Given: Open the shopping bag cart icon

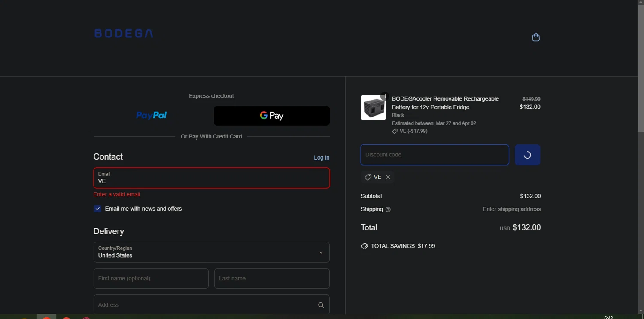Looking at the screenshot, I should click(x=536, y=37).
